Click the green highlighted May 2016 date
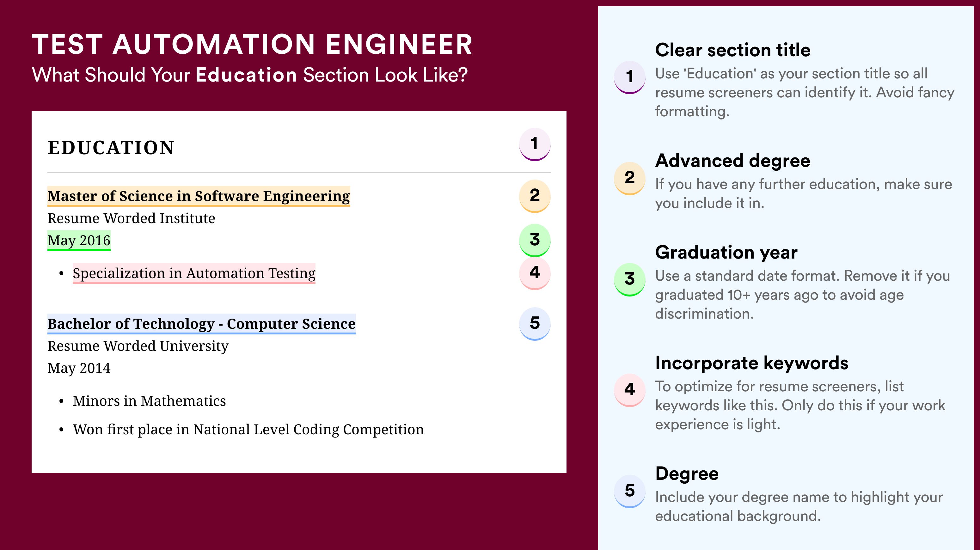 point(79,240)
